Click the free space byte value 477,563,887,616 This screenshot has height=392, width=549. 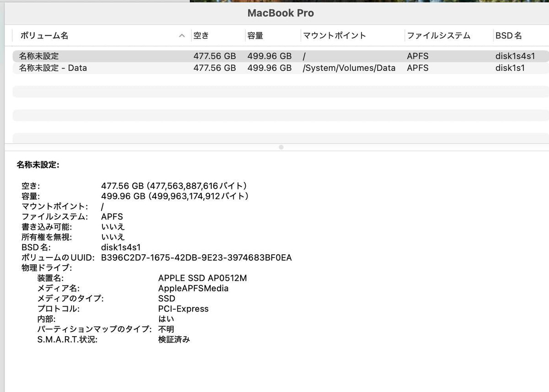184,186
